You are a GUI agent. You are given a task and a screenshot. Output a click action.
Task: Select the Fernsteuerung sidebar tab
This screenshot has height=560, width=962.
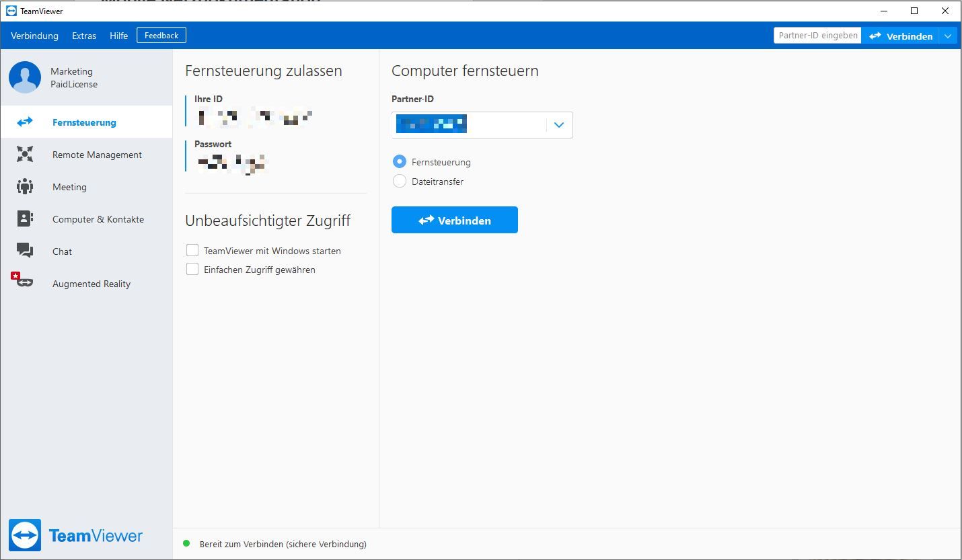pyautogui.click(x=86, y=122)
